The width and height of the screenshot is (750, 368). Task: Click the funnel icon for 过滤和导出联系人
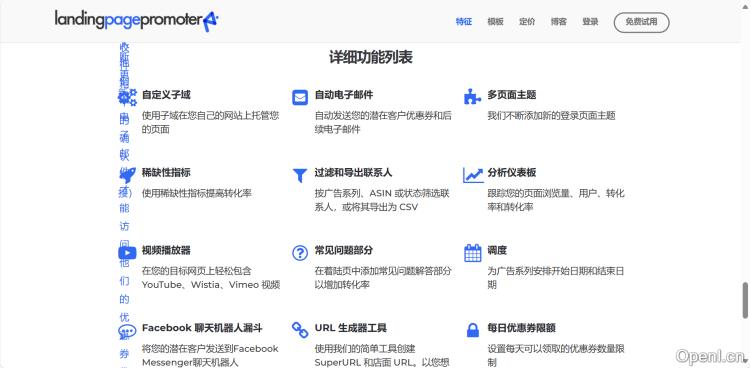pyautogui.click(x=299, y=176)
